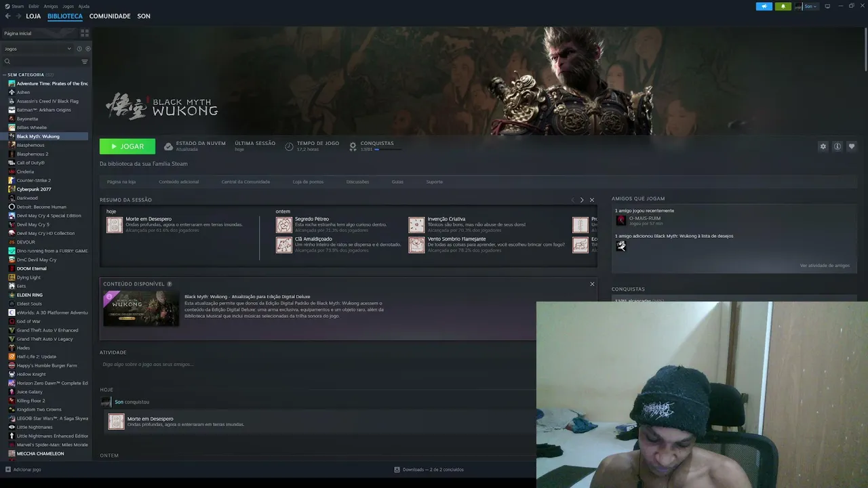This screenshot has width=868, height=488.
Task: Click wishlist friend avatar icon
Action: pos(621,245)
